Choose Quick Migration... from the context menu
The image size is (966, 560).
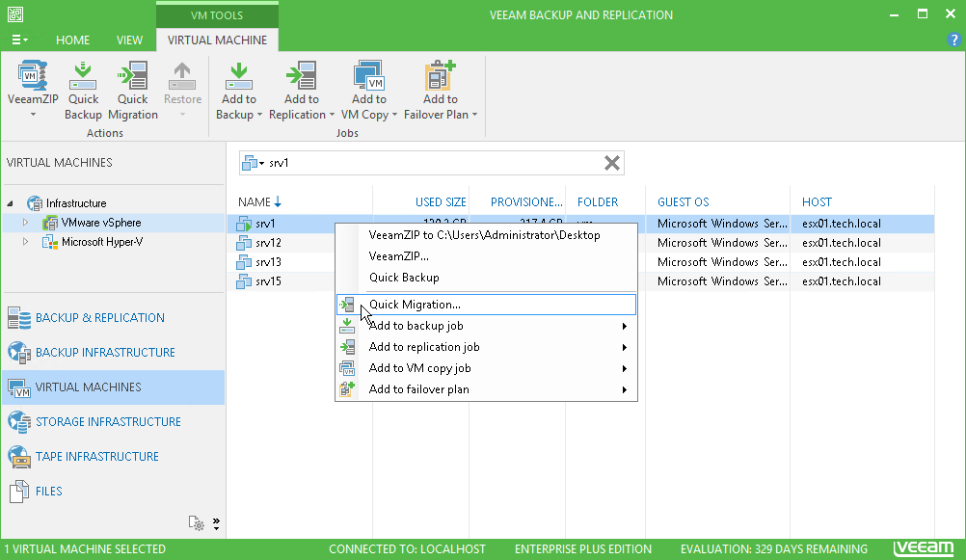(x=486, y=305)
